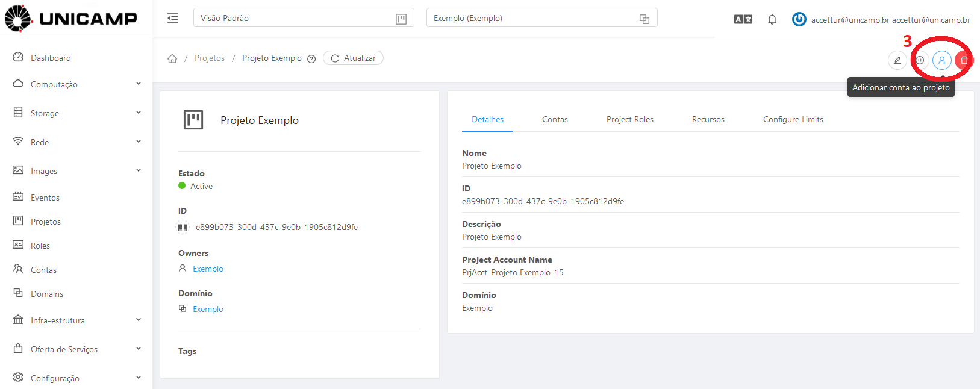Open the Configure Limits tab

click(x=793, y=120)
